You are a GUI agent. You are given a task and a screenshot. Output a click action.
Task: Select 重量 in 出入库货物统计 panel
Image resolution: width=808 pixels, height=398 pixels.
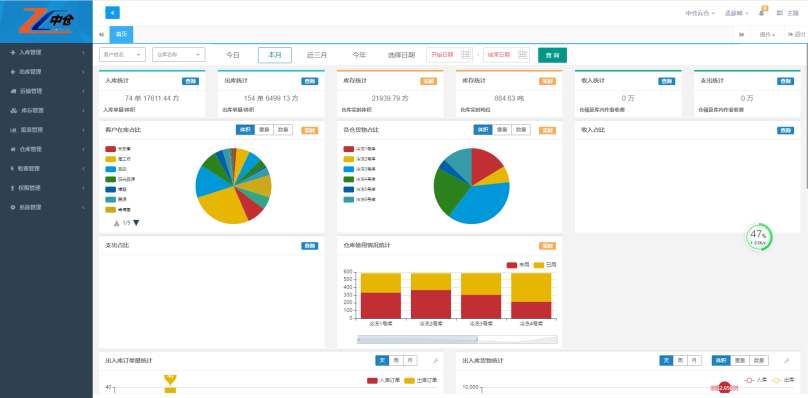pyautogui.click(x=740, y=360)
